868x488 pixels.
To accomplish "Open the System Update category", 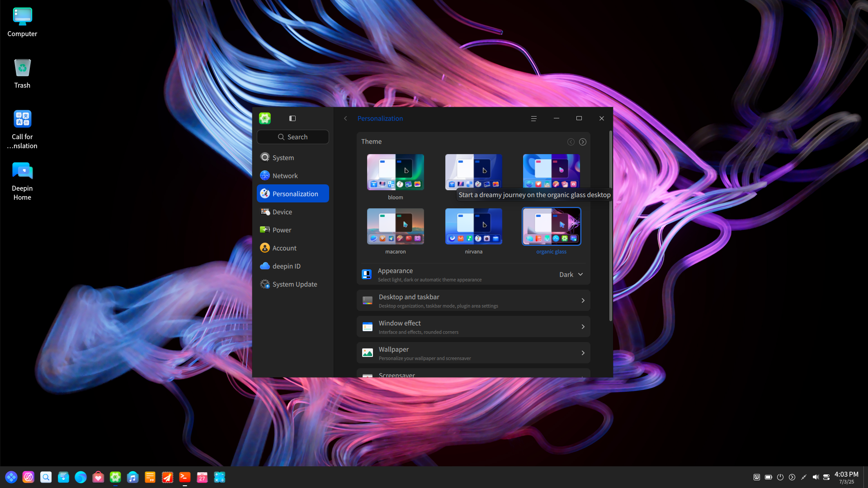I will tap(293, 284).
